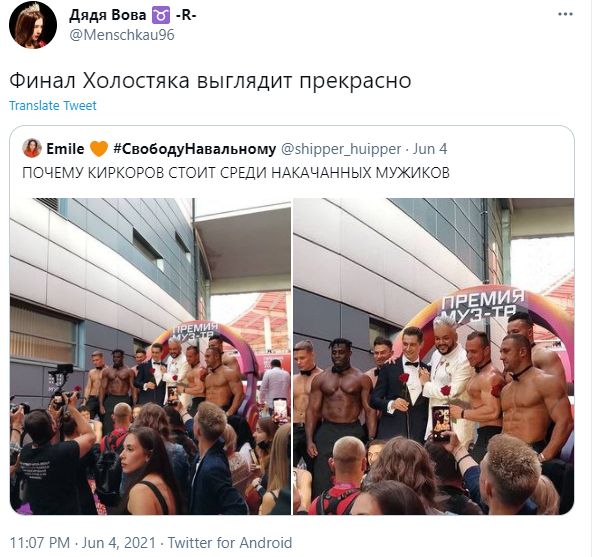The image size is (592, 557).
Task: Click Дядя Вова's profile avatar
Action: 33,25
